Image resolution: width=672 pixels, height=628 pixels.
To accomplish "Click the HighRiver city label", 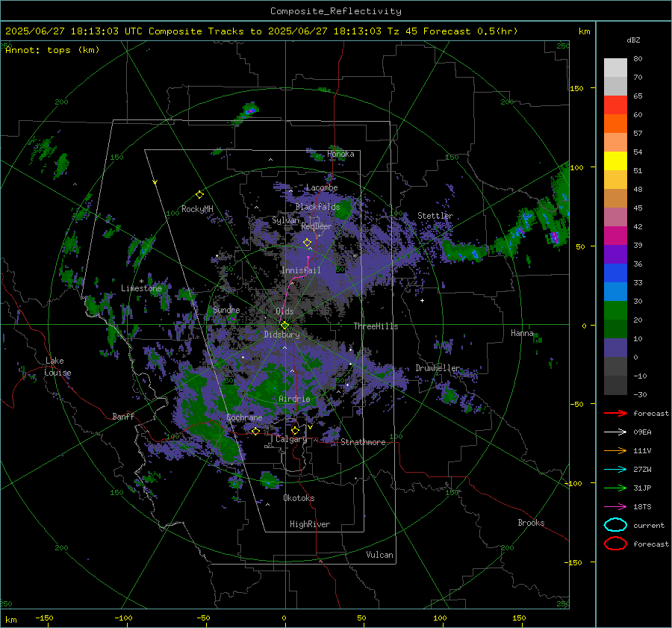I will (x=310, y=524).
